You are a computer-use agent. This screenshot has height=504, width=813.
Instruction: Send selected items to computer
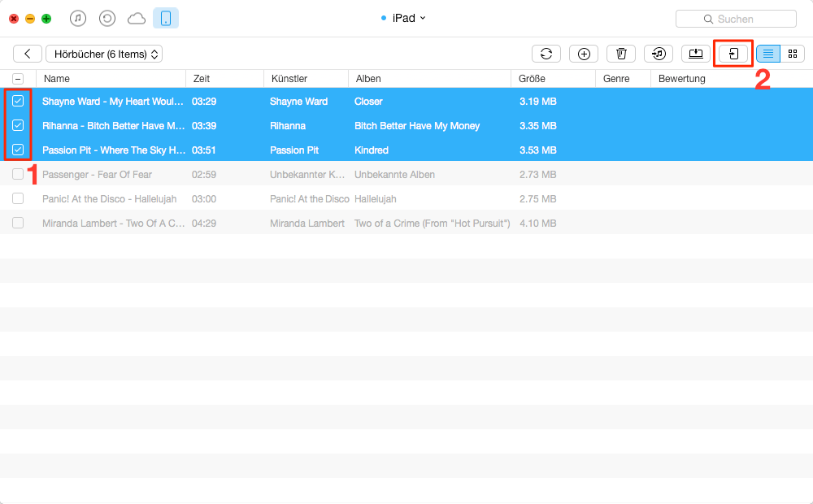point(696,54)
